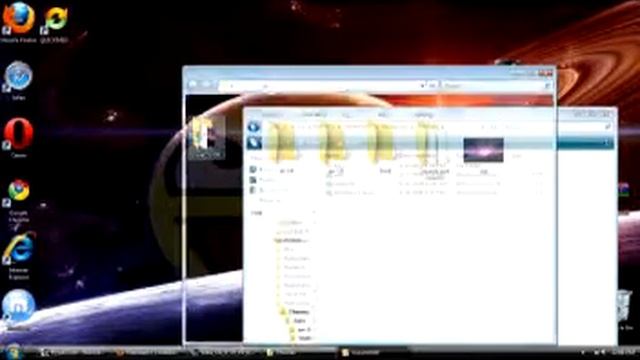
Task: Launch the Safari compass desktop shortcut
Action: (18, 80)
